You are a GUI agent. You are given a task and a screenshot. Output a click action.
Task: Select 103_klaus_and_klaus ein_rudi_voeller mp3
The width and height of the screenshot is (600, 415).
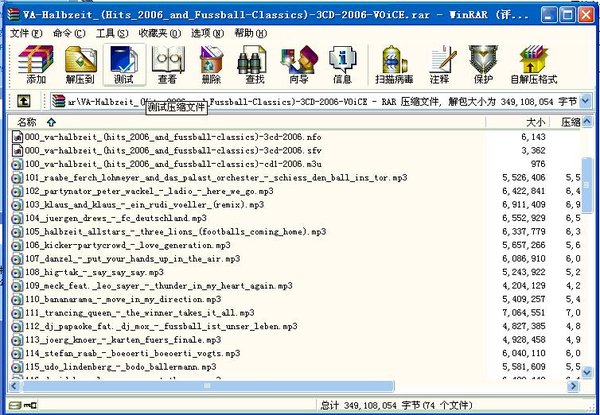pos(145,205)
